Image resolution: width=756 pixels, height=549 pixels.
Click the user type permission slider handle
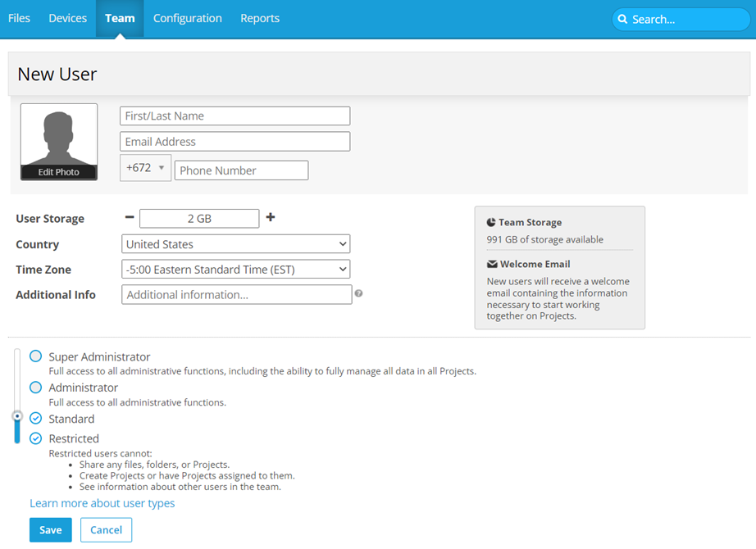pyautogui.click(x=17, y=416)
